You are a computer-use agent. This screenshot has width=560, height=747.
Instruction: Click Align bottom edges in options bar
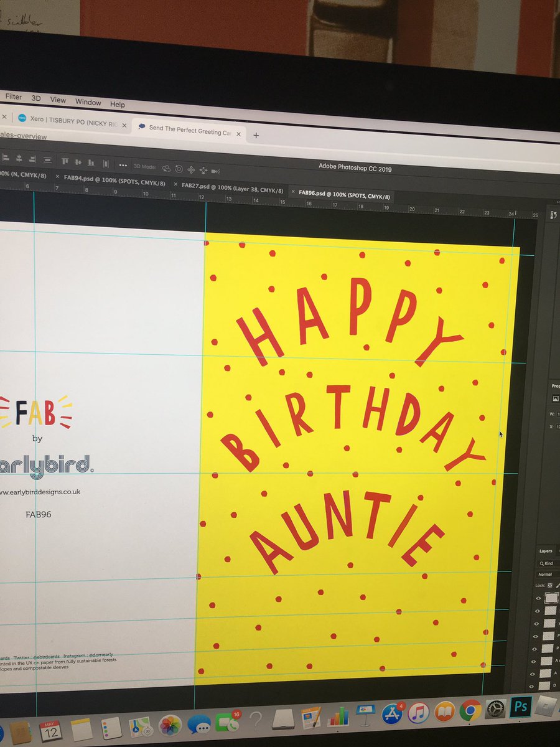point(91,162)
